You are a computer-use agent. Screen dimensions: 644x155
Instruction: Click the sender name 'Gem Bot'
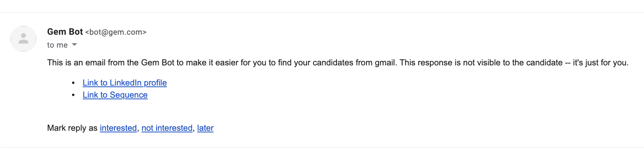click(65, 32)
